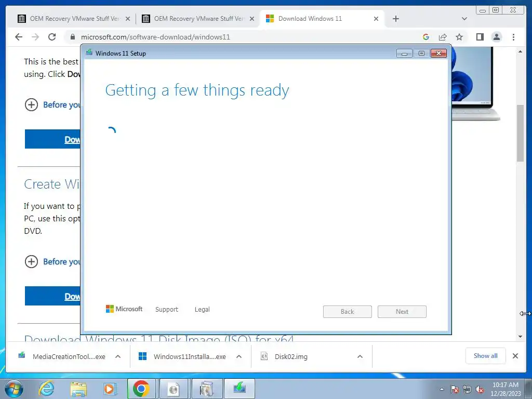Screen dimensions: 532x399
Task: Click the installer package taskbar icon
Action: (207, 389)
